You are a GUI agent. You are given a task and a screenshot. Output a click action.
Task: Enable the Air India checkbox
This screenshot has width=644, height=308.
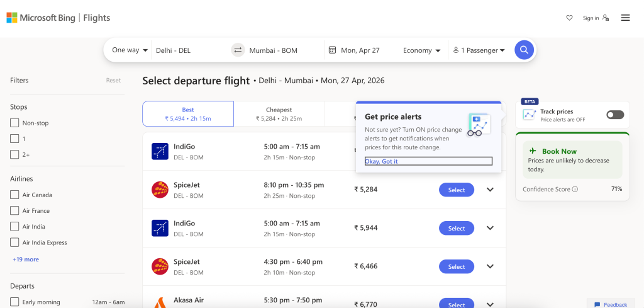tap(14, 227)
